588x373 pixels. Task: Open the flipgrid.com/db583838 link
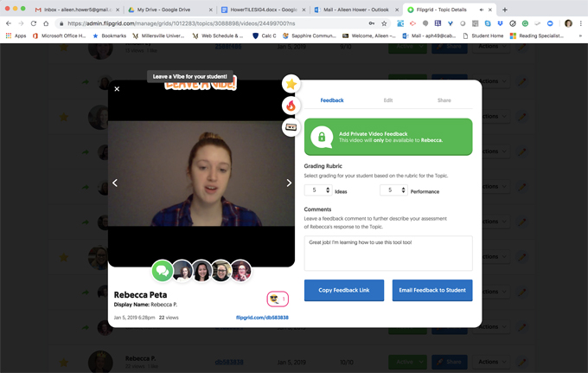(x=262, y=318)
